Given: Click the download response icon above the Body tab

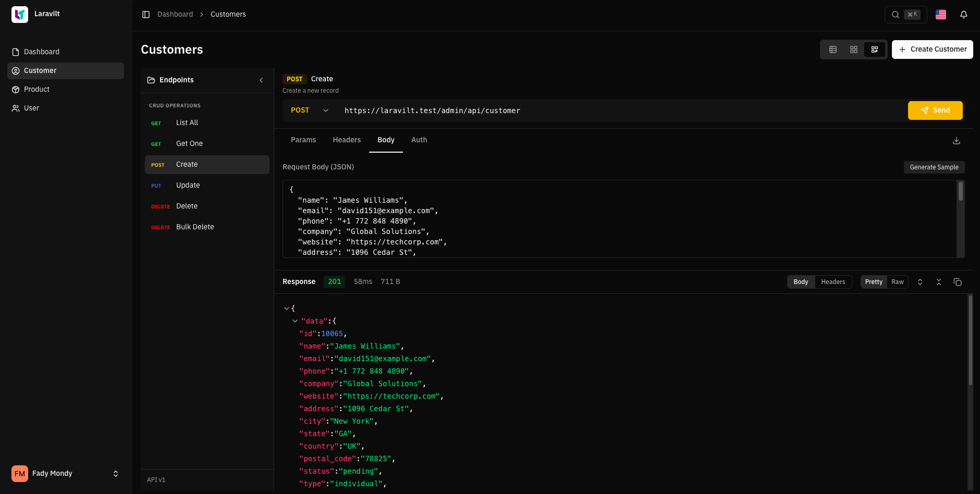Looking at the screenshot, I should click(956, 141).
